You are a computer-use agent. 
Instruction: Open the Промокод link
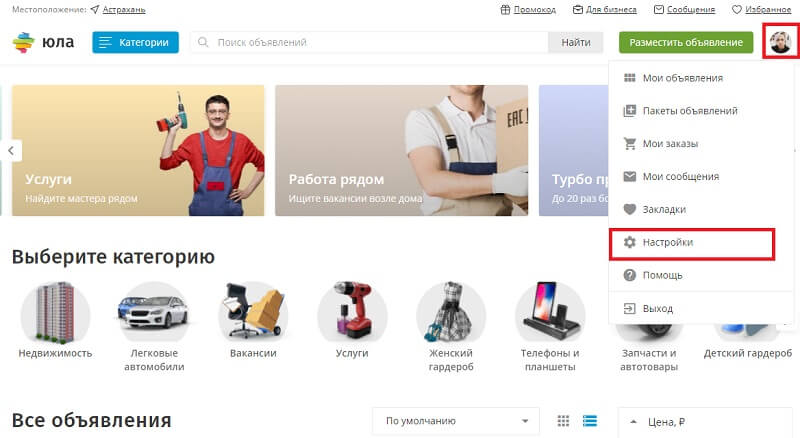coord(535,10)
